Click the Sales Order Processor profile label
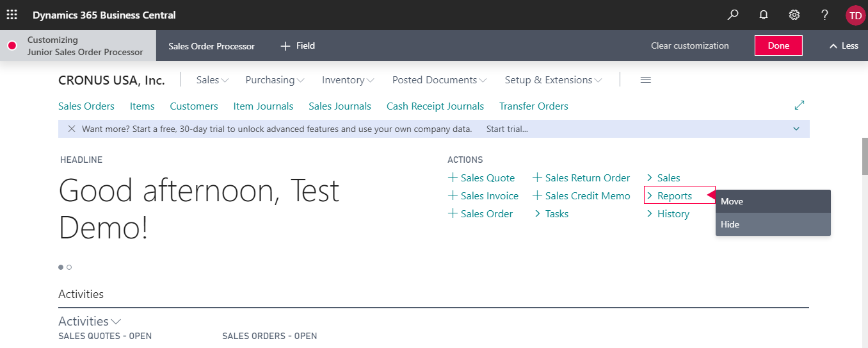 click(211, 46)
